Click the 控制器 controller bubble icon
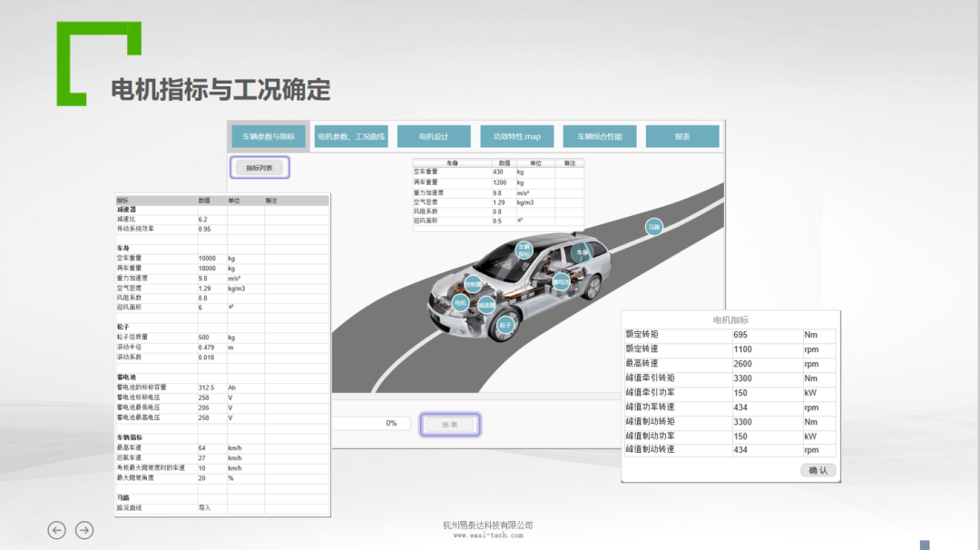The image size is (980, 550). (x=473, y=284)
